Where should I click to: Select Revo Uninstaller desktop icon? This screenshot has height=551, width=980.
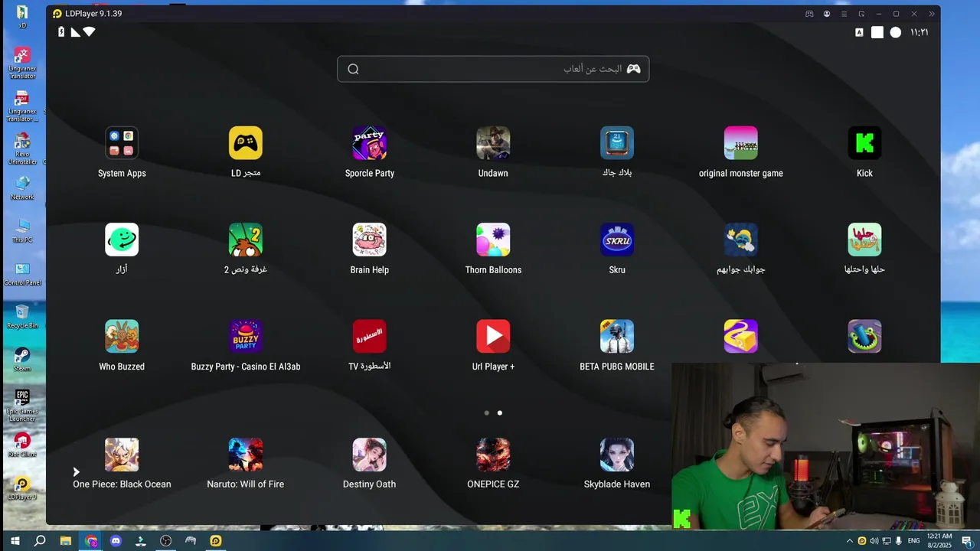[22, 148]
